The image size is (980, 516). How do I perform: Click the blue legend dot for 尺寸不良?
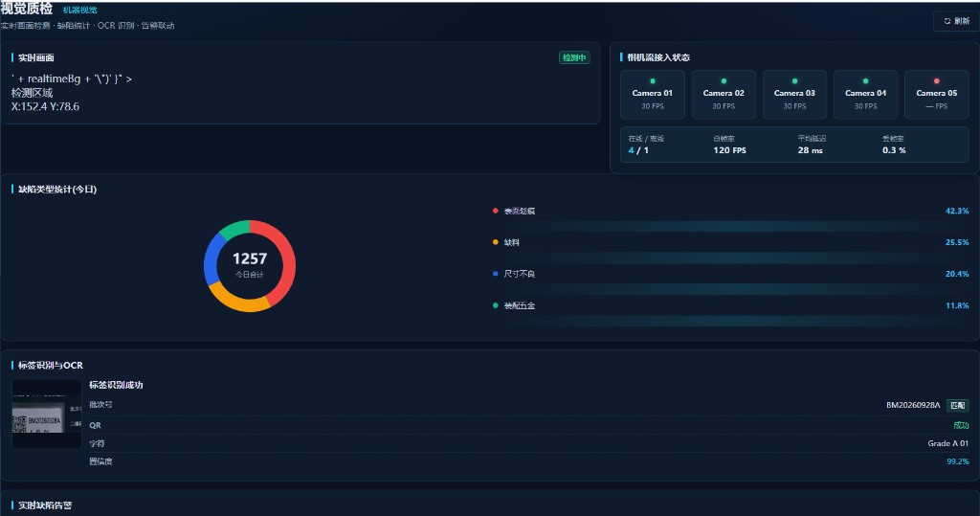[495, 274]
